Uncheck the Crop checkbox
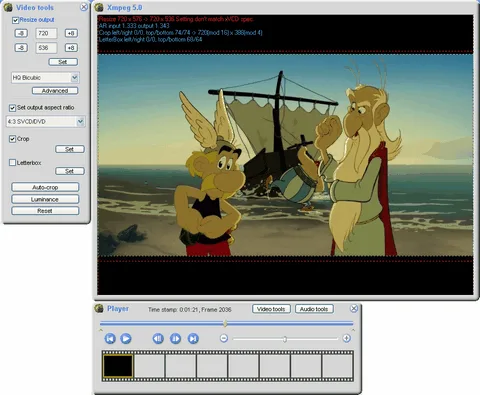 (x=12, y=139)
